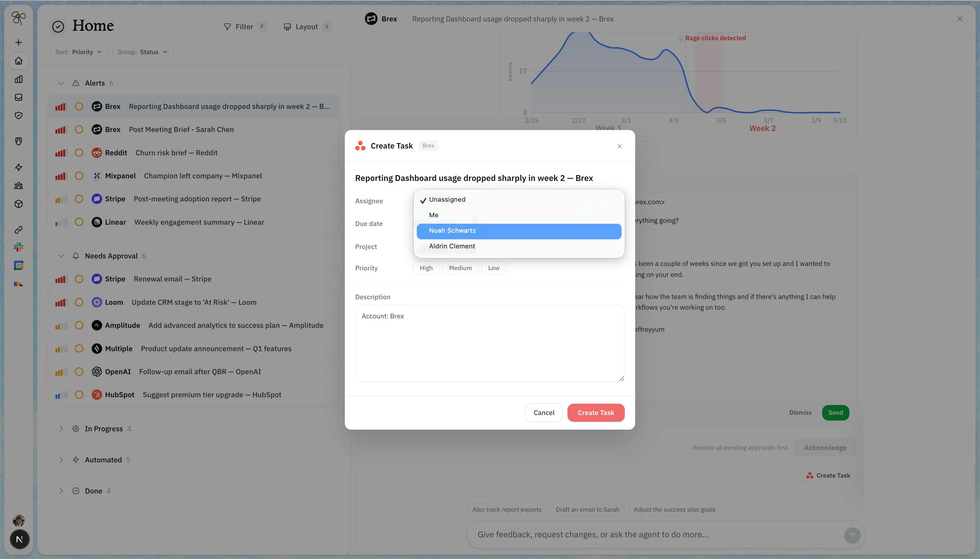Viewport: 980px width, 559px height.
Task: Select High priority option
Action: click(x=426, y=268)
